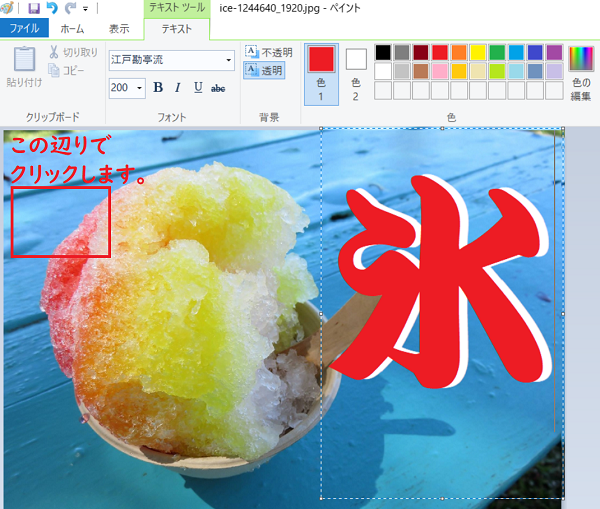
Task: Pick the dark gray color swatch
Action: click(402, 52)
